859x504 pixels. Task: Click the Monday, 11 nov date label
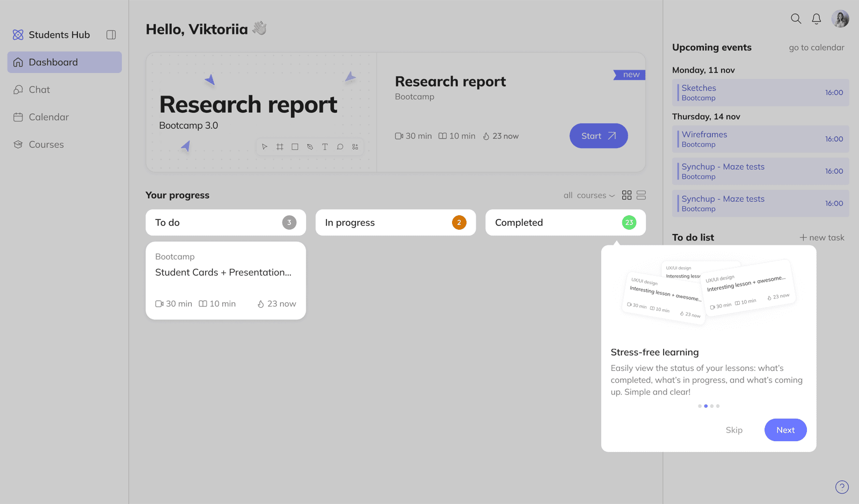703,70
